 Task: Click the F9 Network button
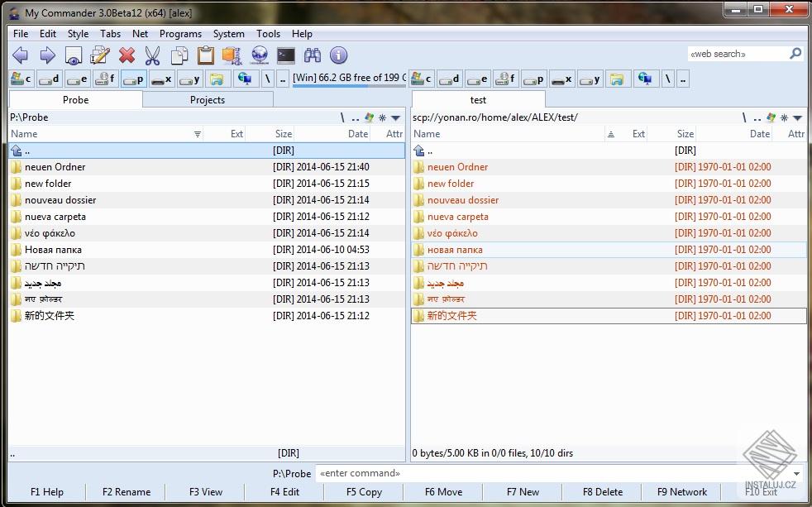(681, 492)
